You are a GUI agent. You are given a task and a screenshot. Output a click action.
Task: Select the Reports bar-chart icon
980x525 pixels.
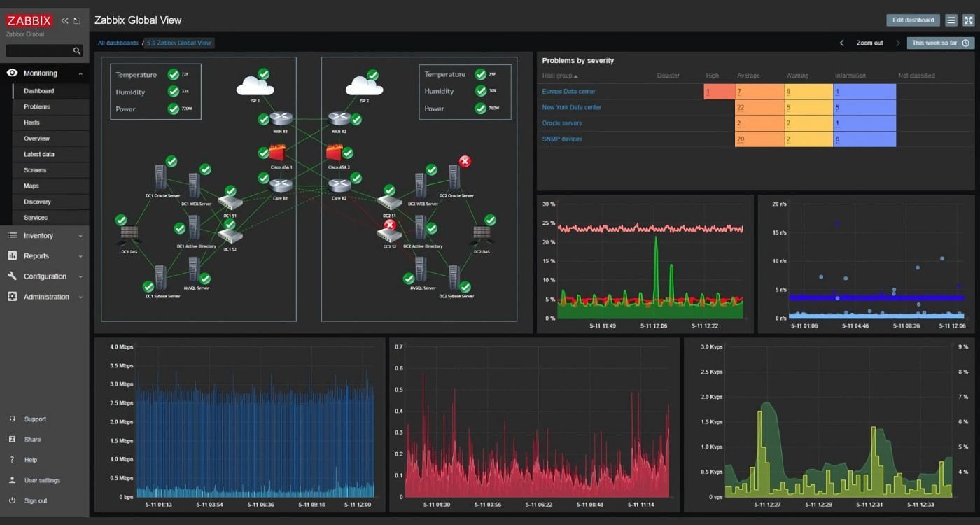[x=11, y=256]
